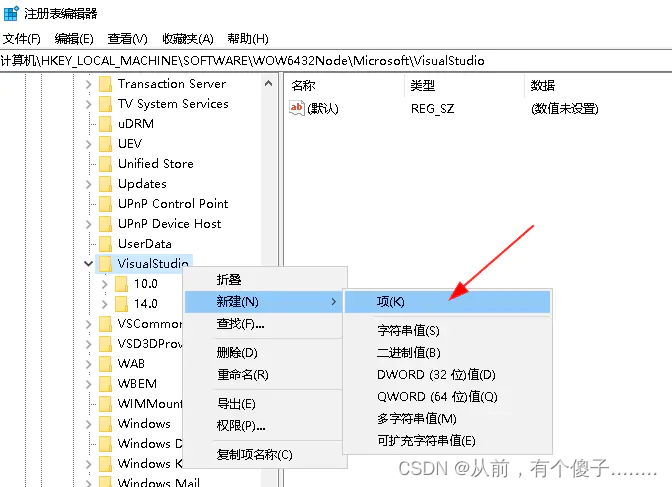Viewport: 672px width, 487px height.
Task: Click the UEV folder icon
Action: (x=105, y=144)
